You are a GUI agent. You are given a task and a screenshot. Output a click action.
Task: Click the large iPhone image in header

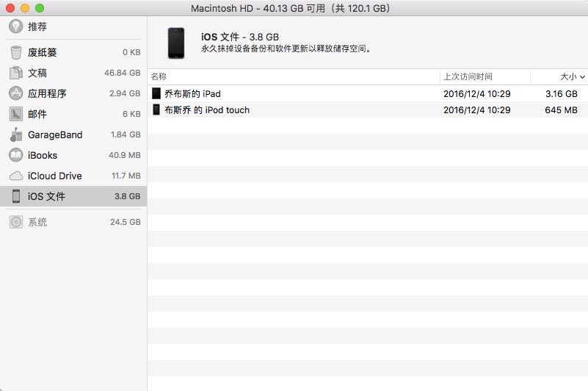[176, 43]
